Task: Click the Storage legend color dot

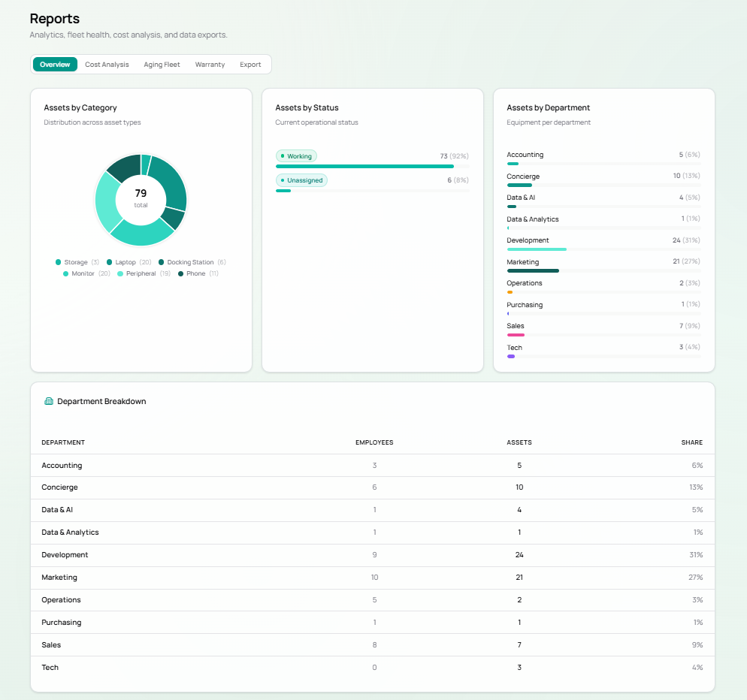Action: point(58,262)
